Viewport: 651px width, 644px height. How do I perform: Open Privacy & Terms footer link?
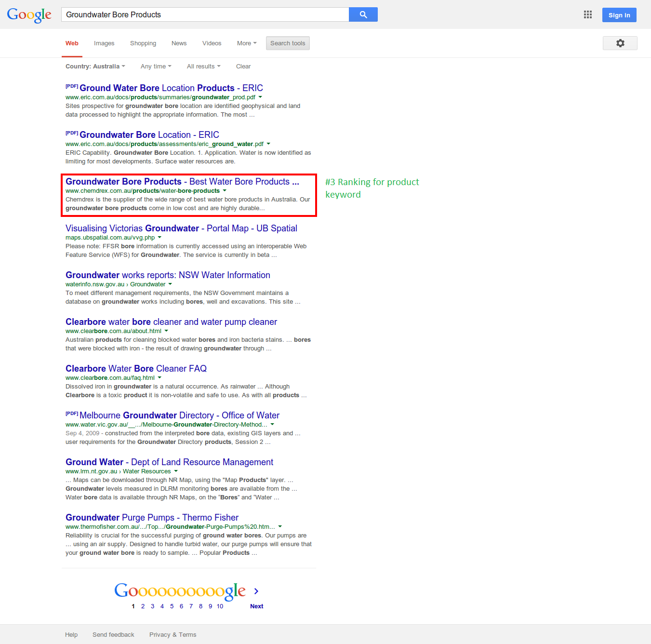point(173,634)
